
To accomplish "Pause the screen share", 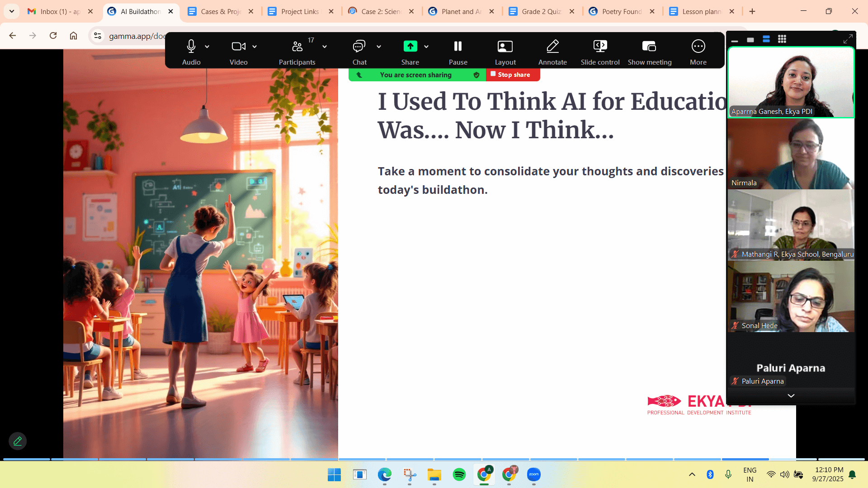I will pyautogui.click(x=458, y=47).
